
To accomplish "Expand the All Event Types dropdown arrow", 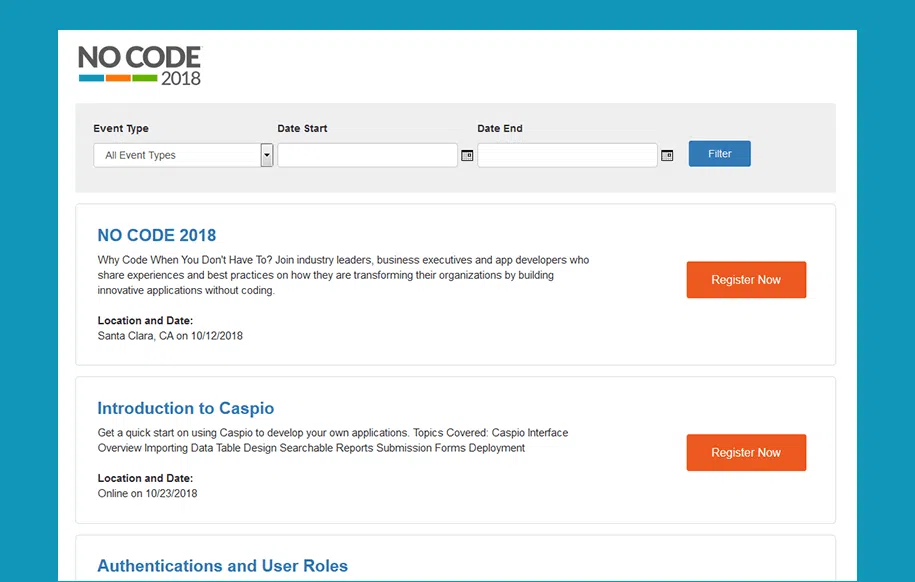I will pyautogui.click(x=267, y=155).
